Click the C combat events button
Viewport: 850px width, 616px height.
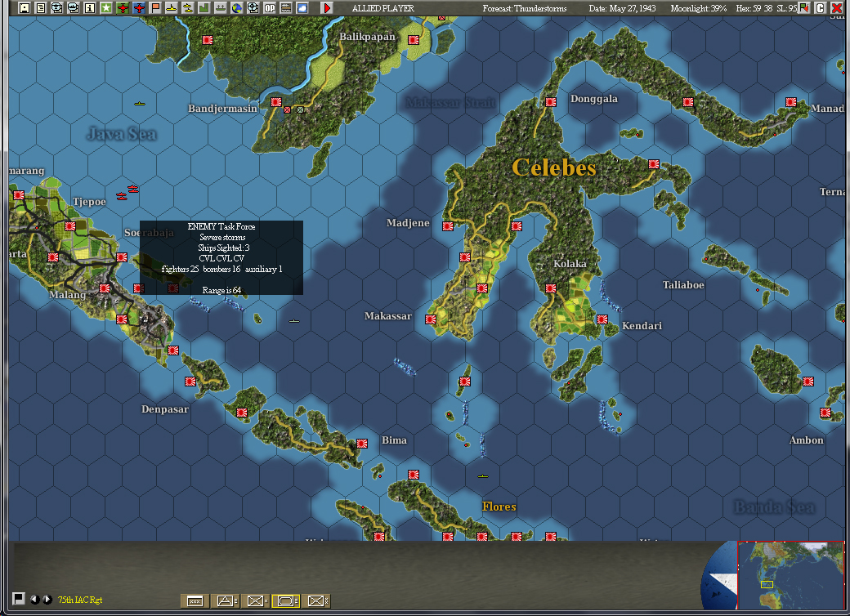[x=821, y=7]
